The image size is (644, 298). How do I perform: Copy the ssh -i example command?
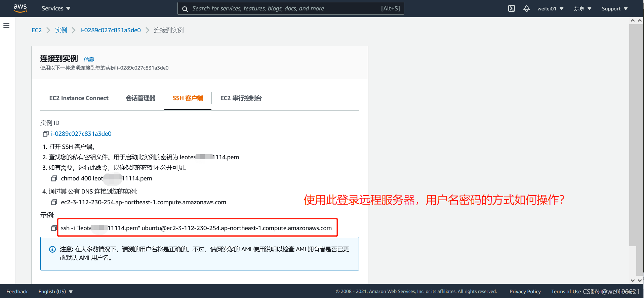[x=54, y=228]
